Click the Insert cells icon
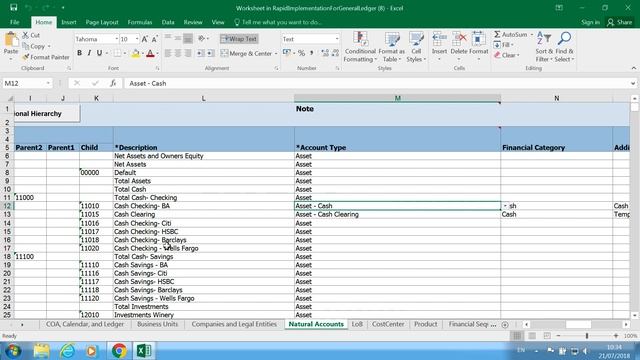This screenshot has height=360, width=640. tap(439, 40)
